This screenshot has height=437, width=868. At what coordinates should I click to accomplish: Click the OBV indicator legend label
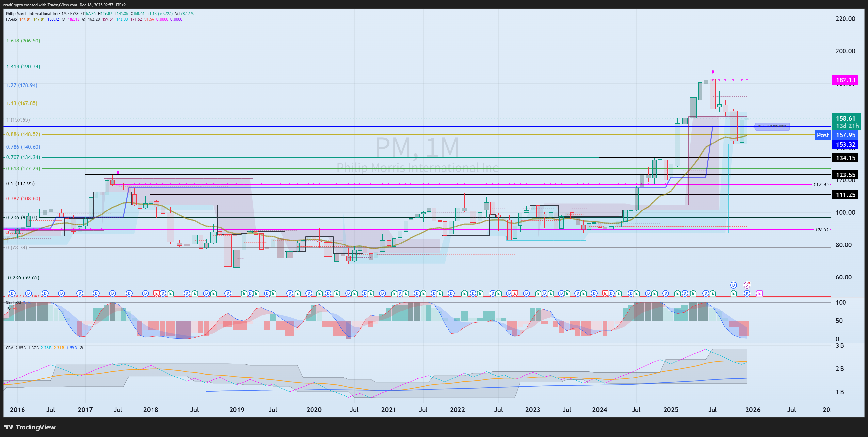pos(9,348)
